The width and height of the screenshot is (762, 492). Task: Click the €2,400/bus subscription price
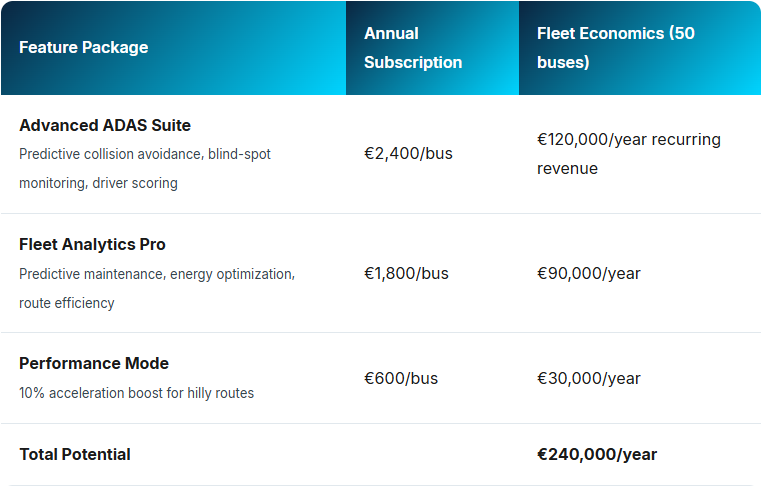coord(408,154)
